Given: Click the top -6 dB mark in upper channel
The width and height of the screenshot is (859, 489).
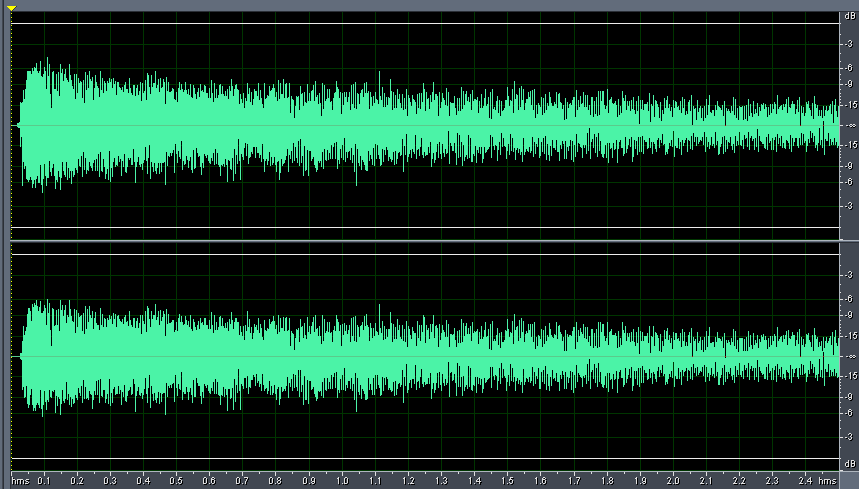Looking at the screenshot, I should click(848, 67).
